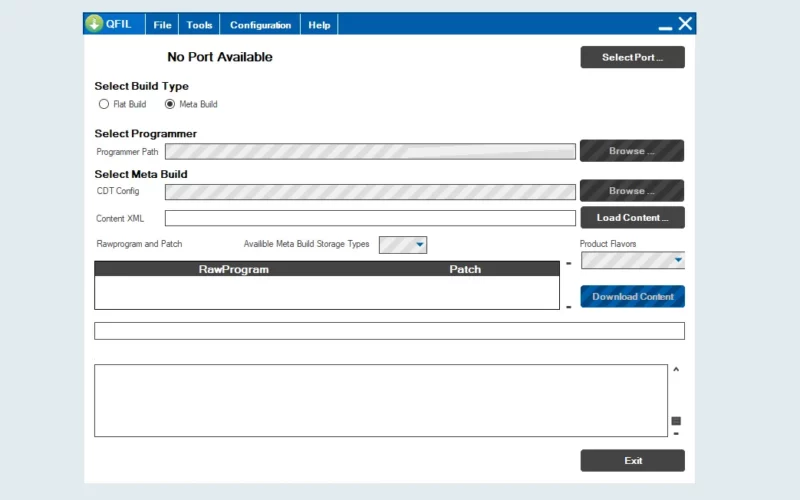Browse for the Programmer Path file

coord(632,151)
